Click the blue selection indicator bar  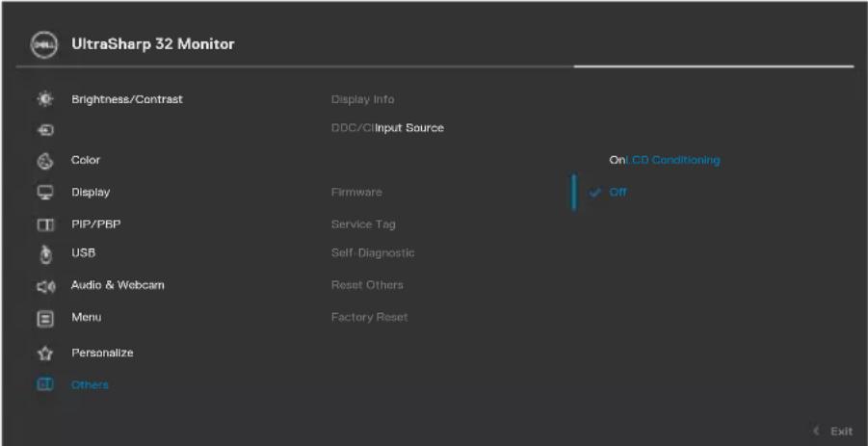pos(574,192)
